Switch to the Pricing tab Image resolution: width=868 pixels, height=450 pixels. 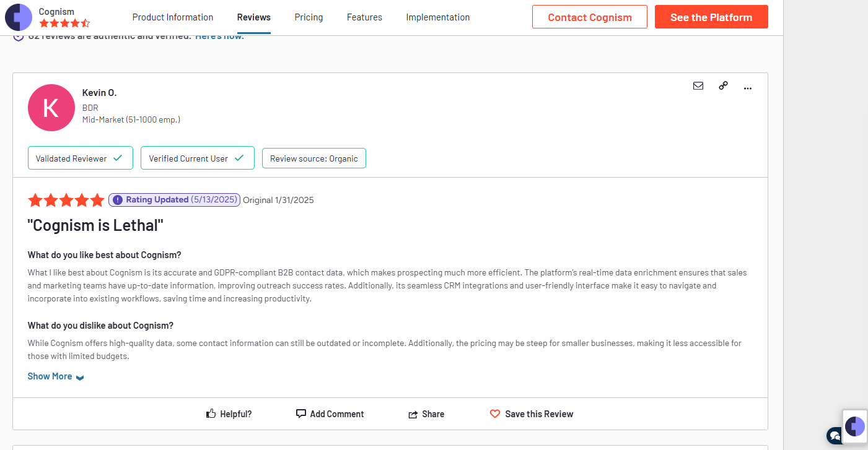pyautogui.click(x=309, y=17)
